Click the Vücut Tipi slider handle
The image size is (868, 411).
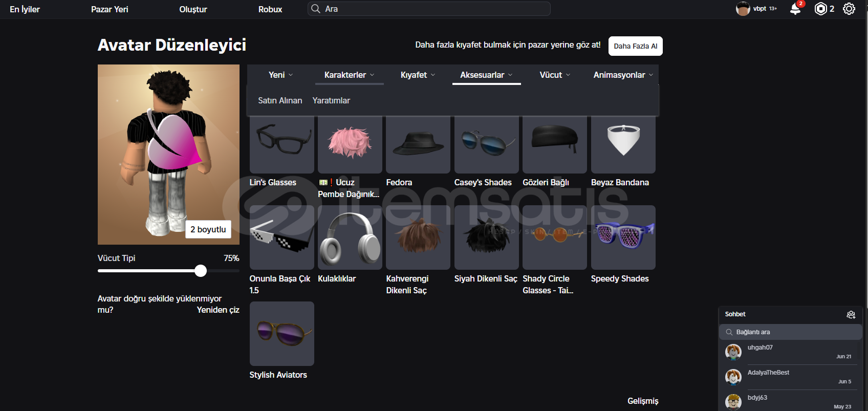coord(201,271)
